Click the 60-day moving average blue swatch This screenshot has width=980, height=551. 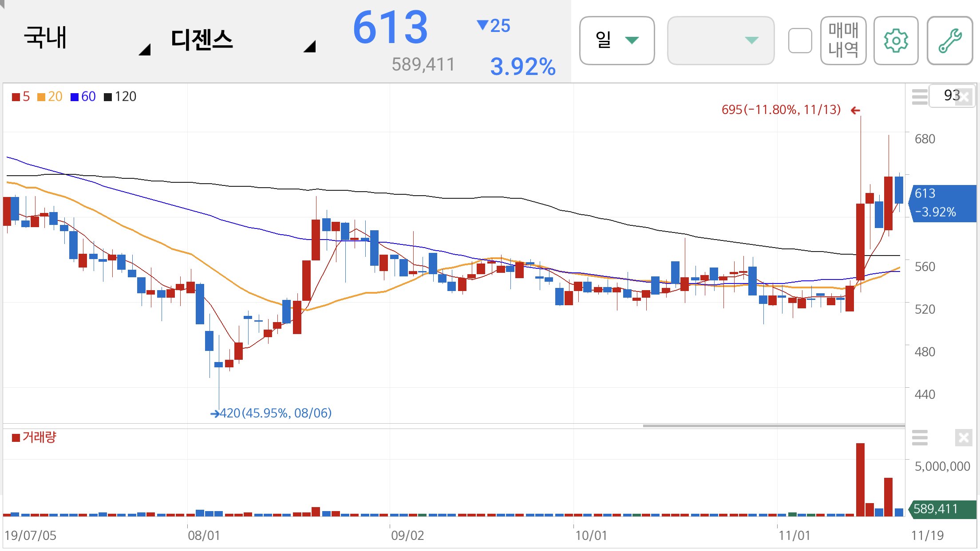[x=75, y=97]
